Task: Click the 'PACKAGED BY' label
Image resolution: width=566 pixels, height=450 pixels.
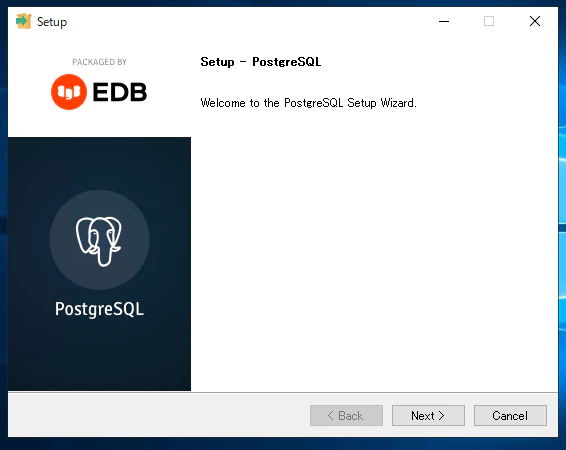Action: pyautogui.click(x=99, y=62)
